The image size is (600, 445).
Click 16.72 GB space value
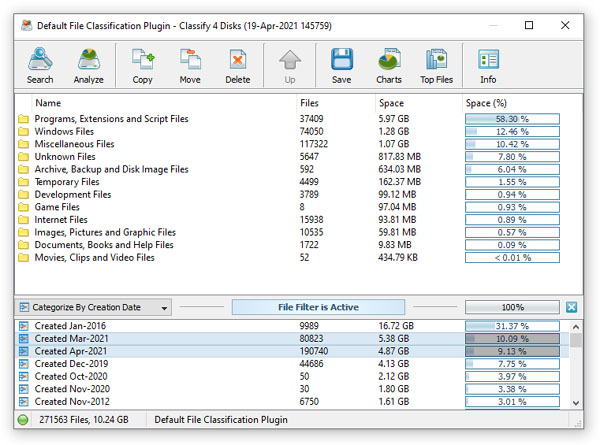[396, 326]
